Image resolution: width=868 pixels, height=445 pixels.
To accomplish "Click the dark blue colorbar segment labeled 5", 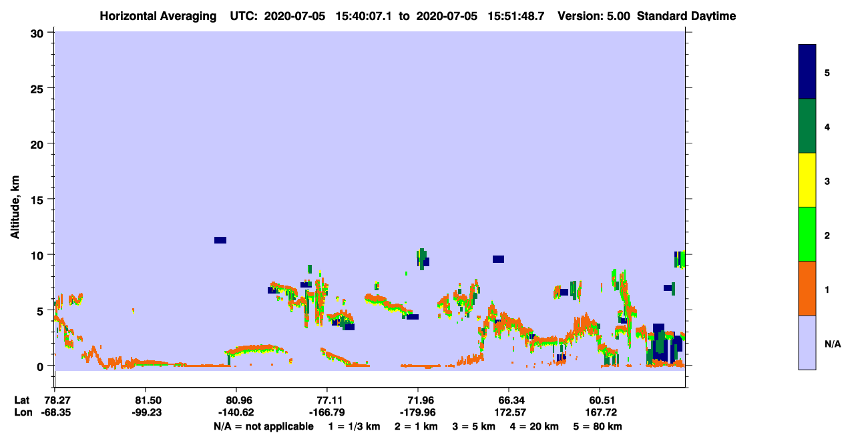I will (x=807, y=72).
